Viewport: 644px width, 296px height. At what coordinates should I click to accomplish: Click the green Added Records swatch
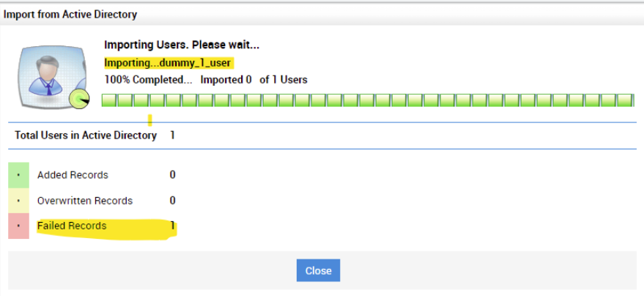point(18,175)
